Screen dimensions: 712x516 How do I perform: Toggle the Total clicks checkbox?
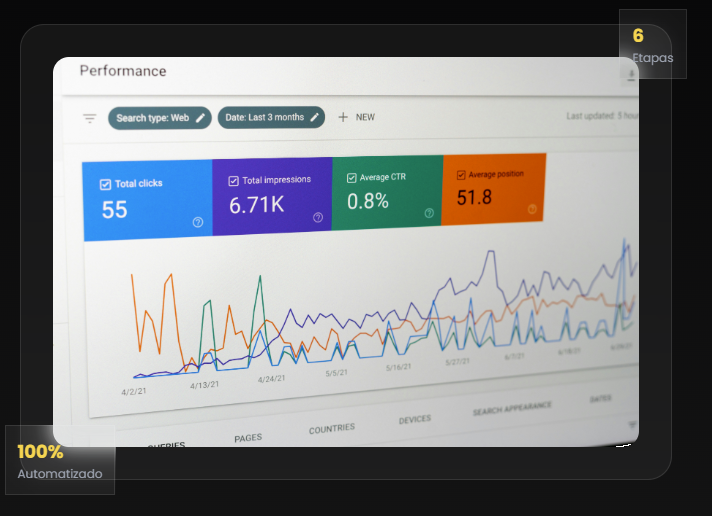105,184
